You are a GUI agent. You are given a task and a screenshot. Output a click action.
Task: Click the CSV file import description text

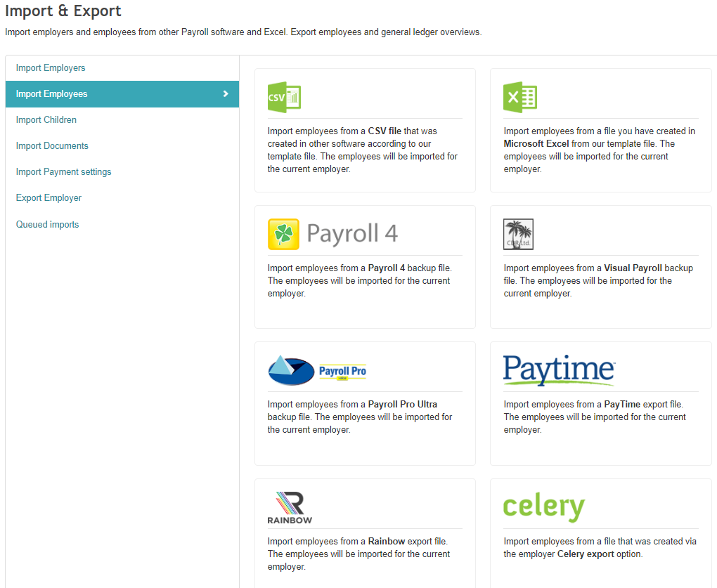[x=363, y=150]
